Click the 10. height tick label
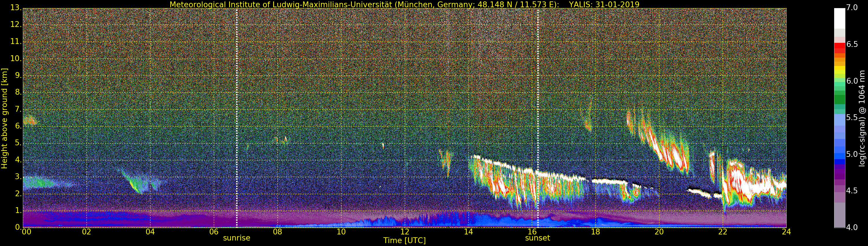The image size is (868, 246). 16,58
